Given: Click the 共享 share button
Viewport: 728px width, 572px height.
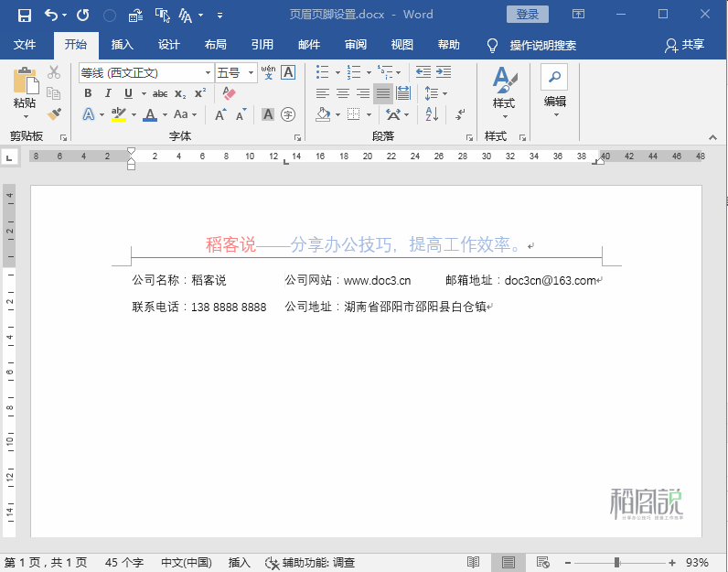Looking at the screenshot, I should pyautogui.click(x=685, y=45).
